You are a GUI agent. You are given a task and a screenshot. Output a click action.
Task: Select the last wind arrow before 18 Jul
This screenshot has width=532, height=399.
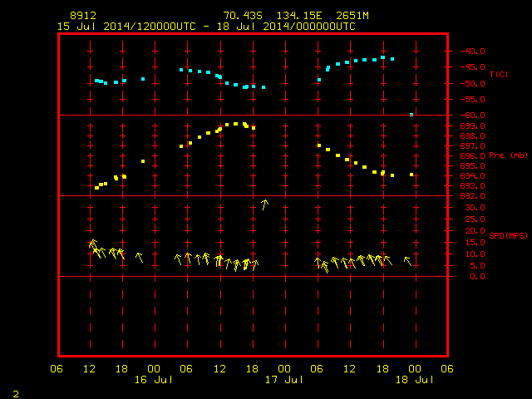tap(408, 261)
